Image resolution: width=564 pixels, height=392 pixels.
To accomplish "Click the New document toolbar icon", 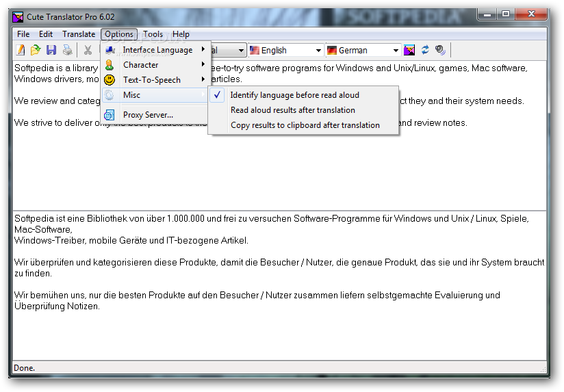I will (x=21, y=50).
